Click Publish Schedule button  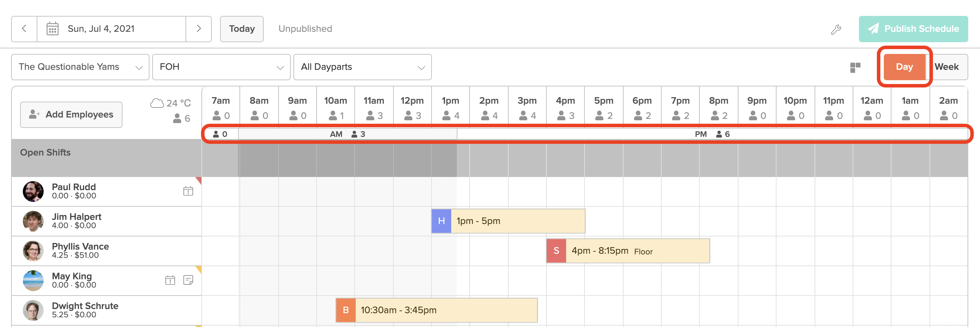(913, 29)
